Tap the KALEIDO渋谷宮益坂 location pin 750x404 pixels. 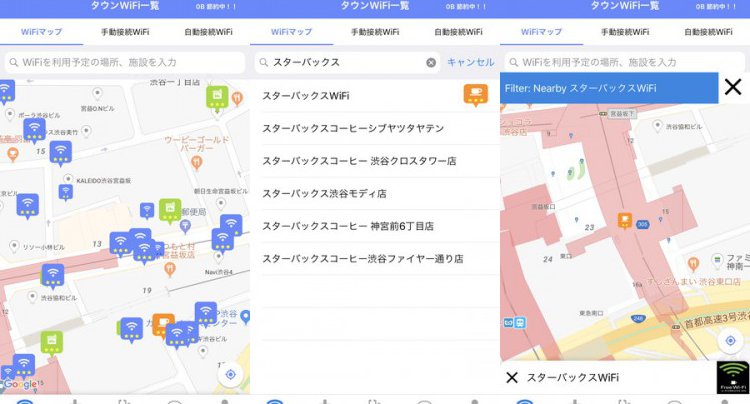click(68, 179)
